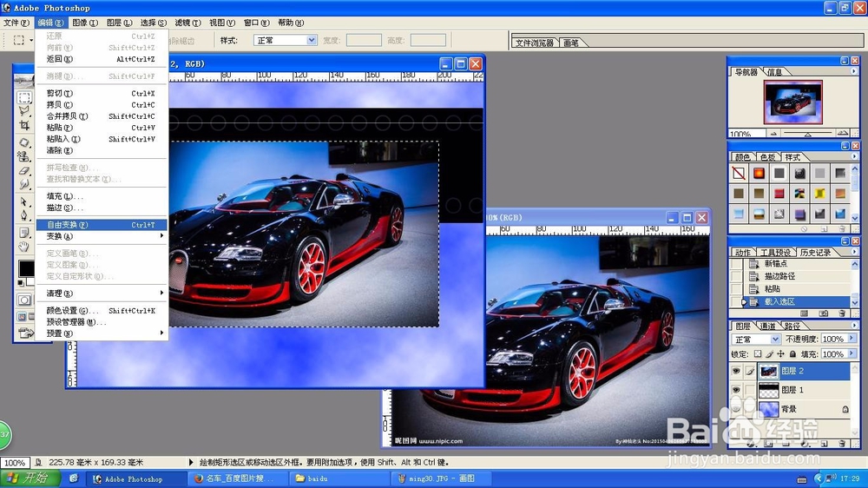Apply the yellow gold style preset

820,194
